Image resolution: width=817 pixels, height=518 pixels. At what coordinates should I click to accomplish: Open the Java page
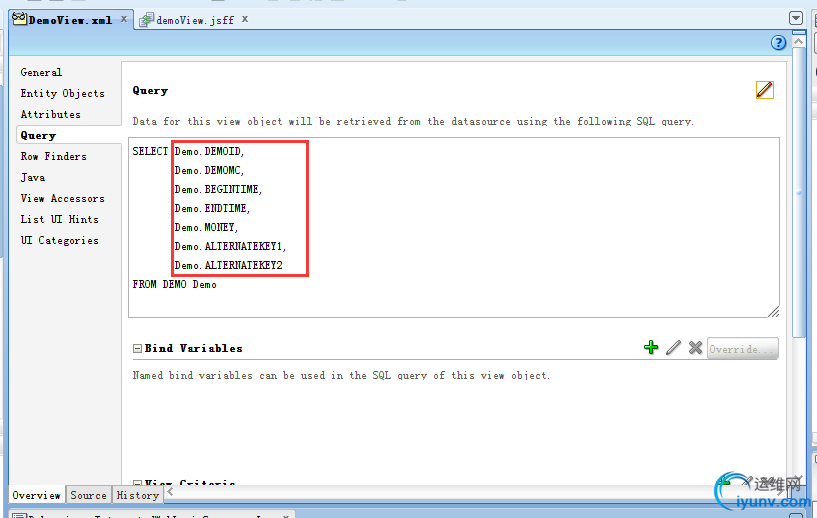(x=33, y=177)
